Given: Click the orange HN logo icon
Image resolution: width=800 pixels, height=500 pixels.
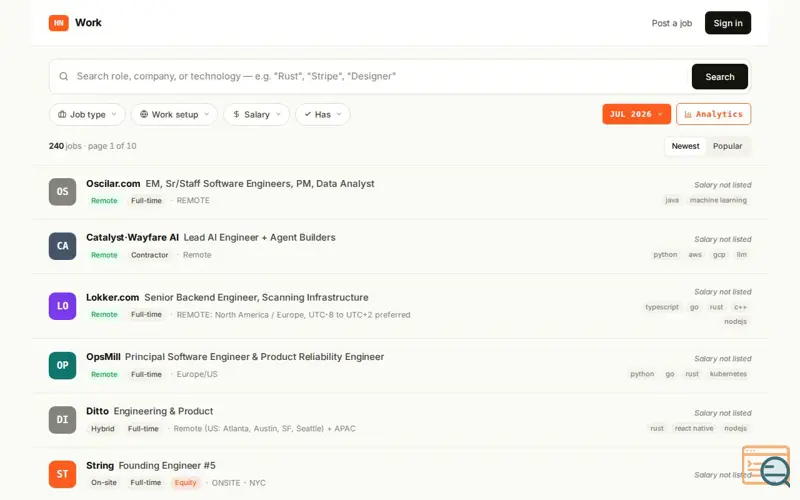Looking at the screenshot, I should pyautogui.click(x=59, y=23).
